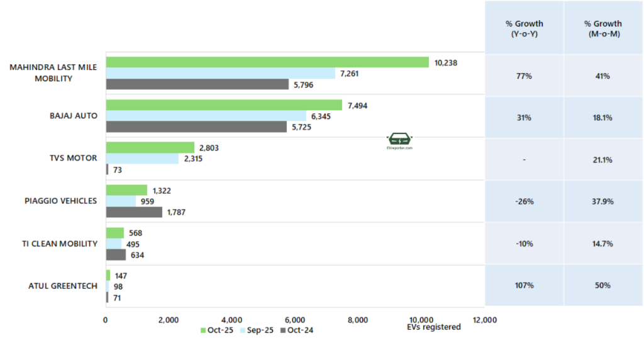Click the -26% Y-o-Y growth cell
The height and width of the screenshot is (338, 644).
524,201
